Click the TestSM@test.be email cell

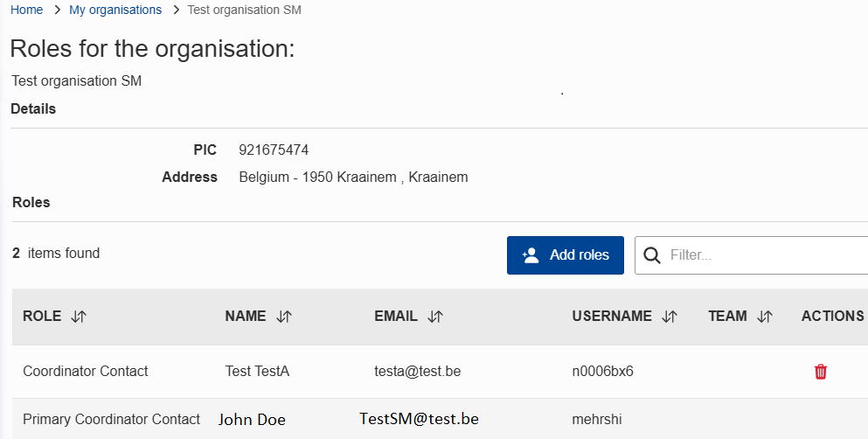[x=419, y=419]
